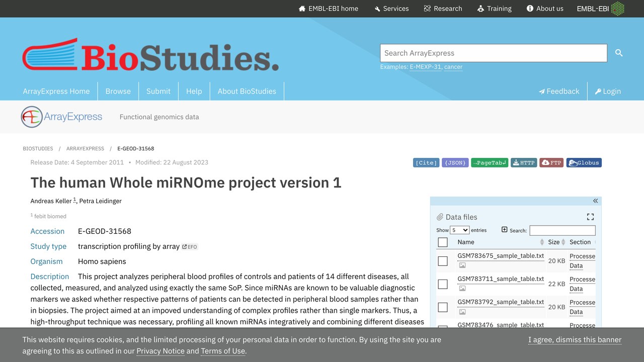The width and height of the screenshot is (644, 362).
Task: Preview icon under GSM783792_sample_table.txt
Action: tap(462, 312)
